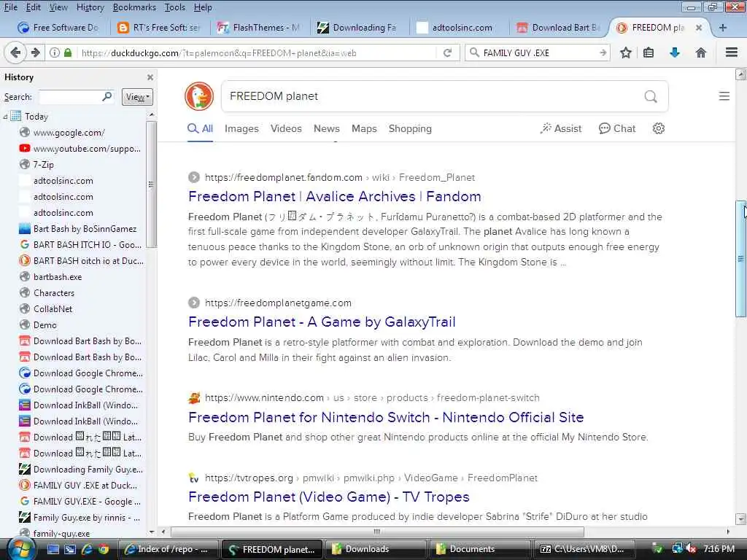Screen dimensions: 747x560
Task: Open the History View dropdown
Action: 137,97
